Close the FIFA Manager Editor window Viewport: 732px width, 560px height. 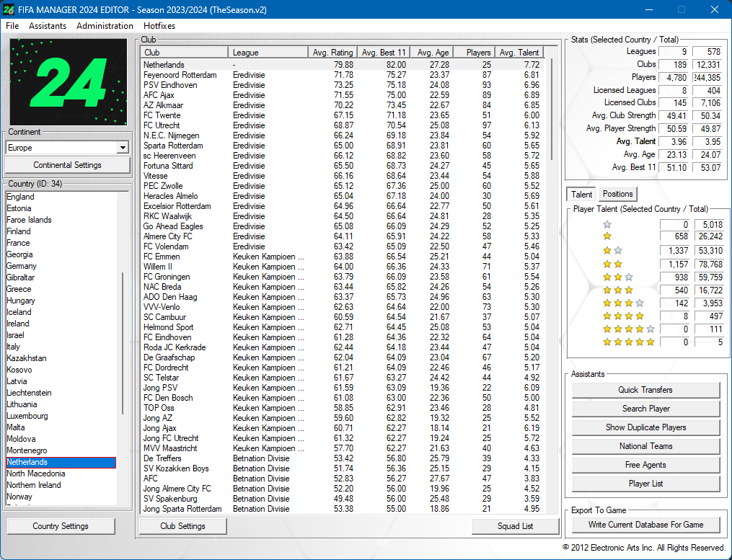[714, 9]
